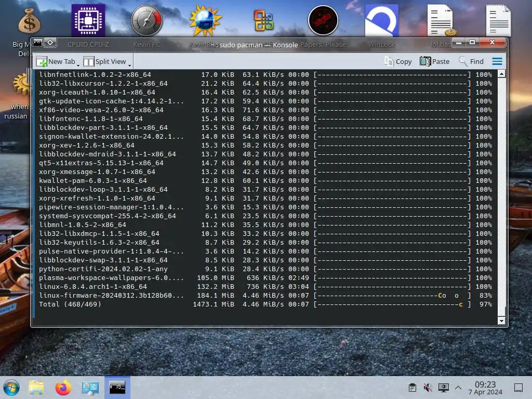
Task: Select the Konsole taskbar entry
Action: point(117,387)
